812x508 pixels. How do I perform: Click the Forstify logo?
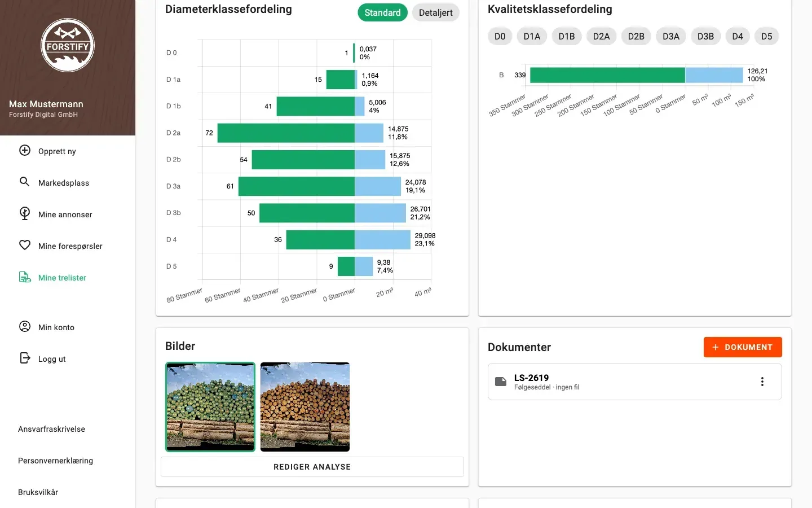68,45
